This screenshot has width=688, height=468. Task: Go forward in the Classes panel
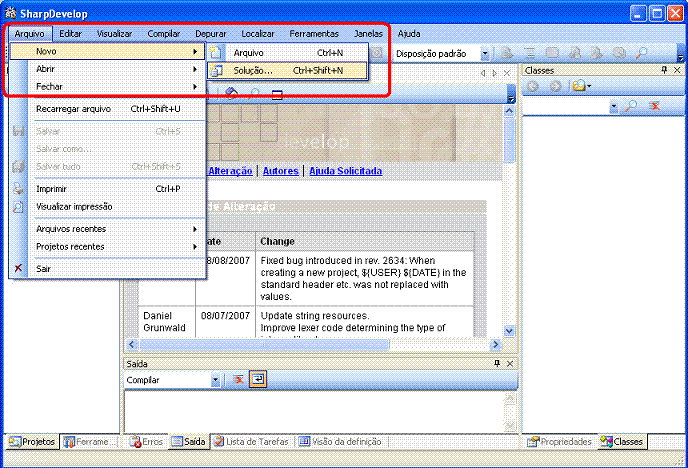pyautogui.click(x=555, y=86)
